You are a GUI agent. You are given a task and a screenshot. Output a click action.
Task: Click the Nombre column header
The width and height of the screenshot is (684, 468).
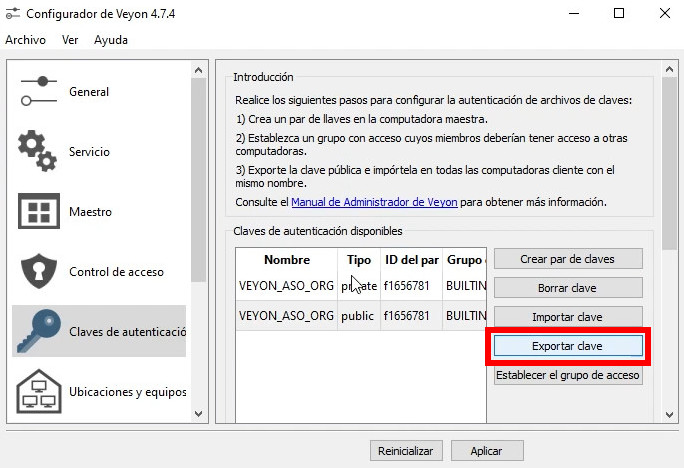(286, 260)
